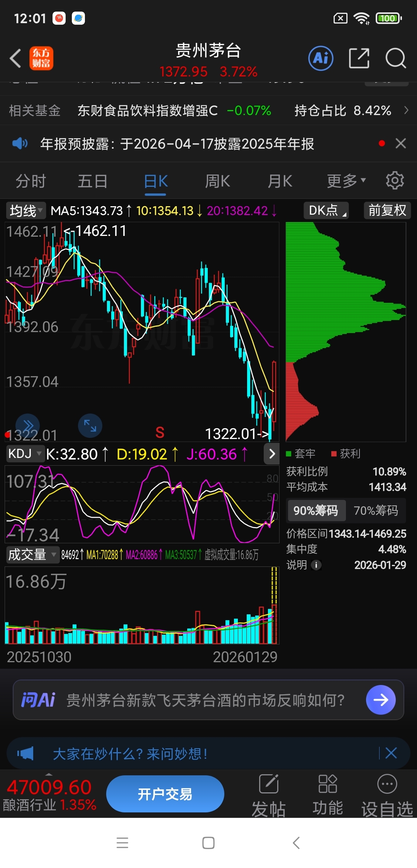Open related fund details chevron

point(406,110)
